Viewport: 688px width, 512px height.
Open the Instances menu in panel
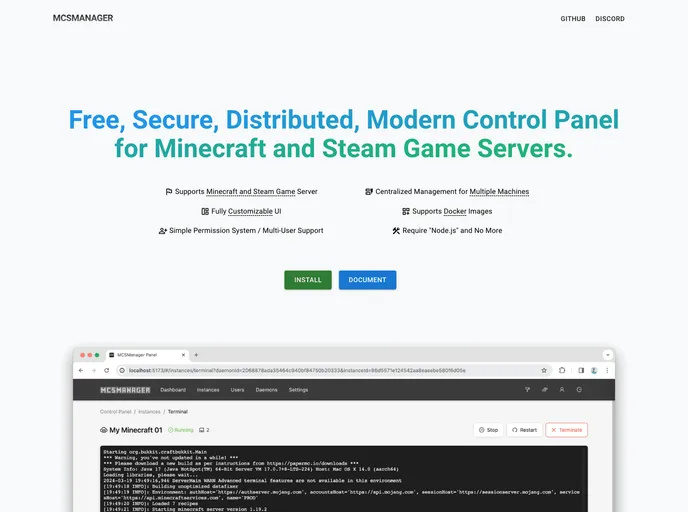[x=208, y=390]
